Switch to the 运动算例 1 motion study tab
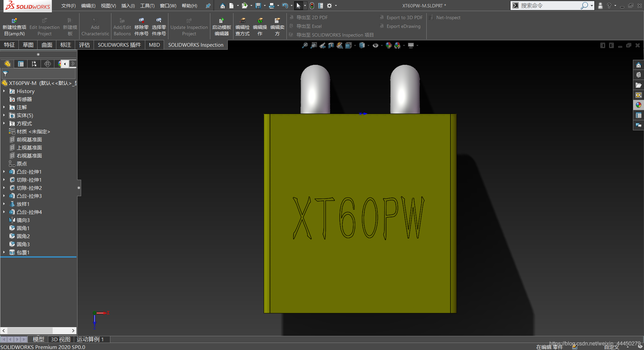Screen dimensions: 644x350 tap(90, 339)
